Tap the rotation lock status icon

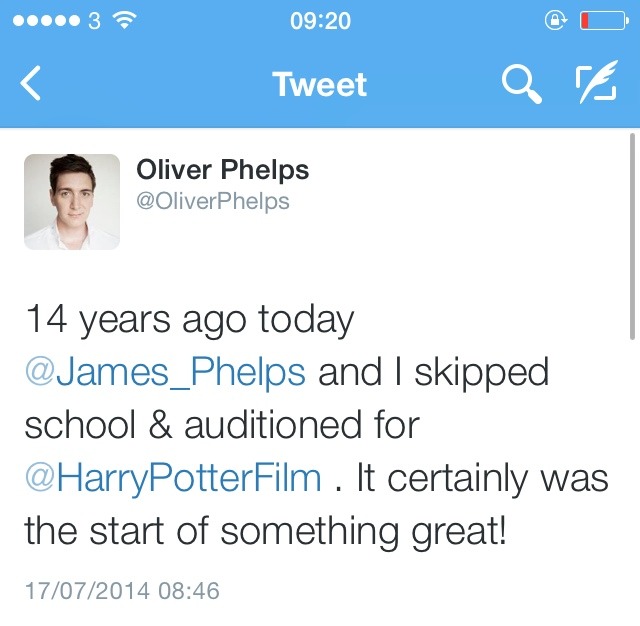(555, 20)
